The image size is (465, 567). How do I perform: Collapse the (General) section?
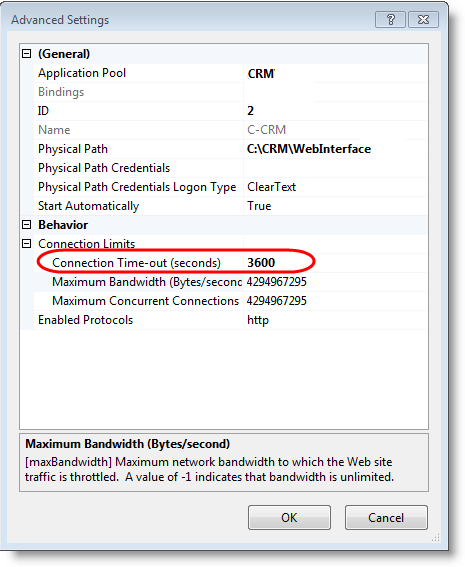pos(26,54)
